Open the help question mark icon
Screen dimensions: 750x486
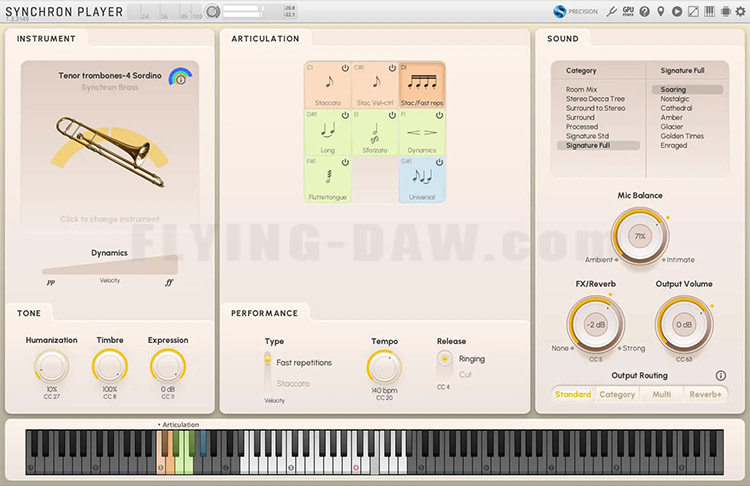645,11
